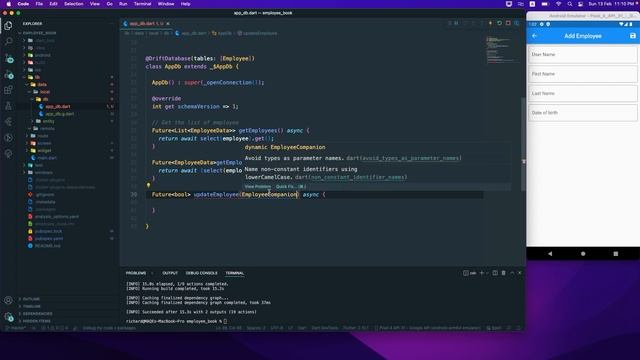The width and height of the screenshot is (640, 360).
Task: Focus the First Name field in emulator
Action: click(x=582, y=74)
